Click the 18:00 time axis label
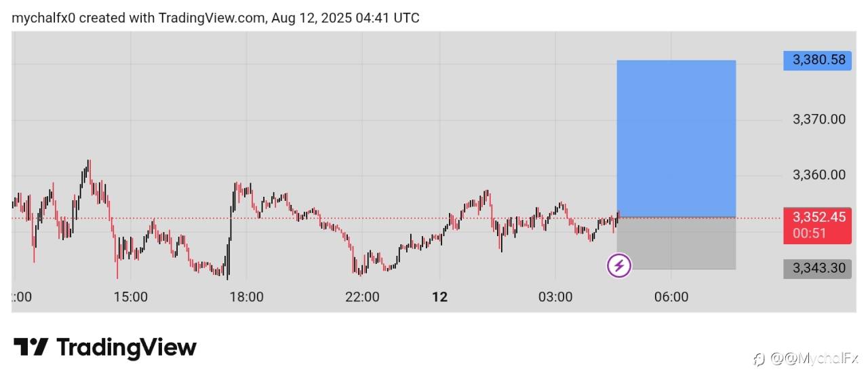Screen dimensions: 868x382 (x=246, y=297)
